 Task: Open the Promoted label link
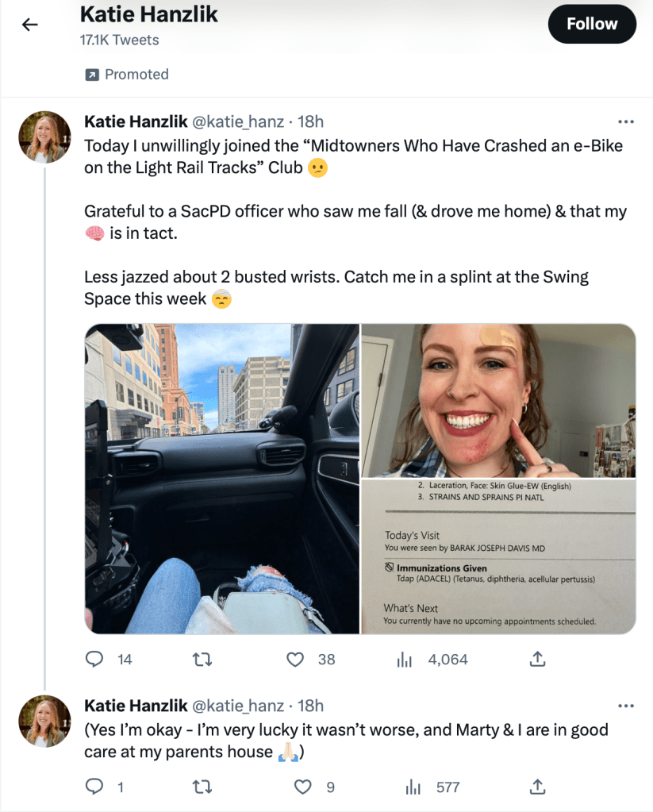pyautogui.click(x=126, y=74)
